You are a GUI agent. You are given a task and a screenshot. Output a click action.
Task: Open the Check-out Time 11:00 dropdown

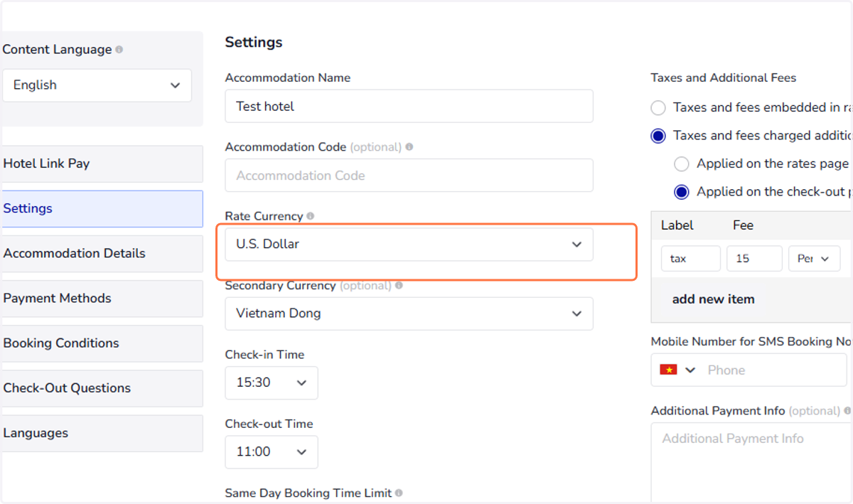coord(272,452)
